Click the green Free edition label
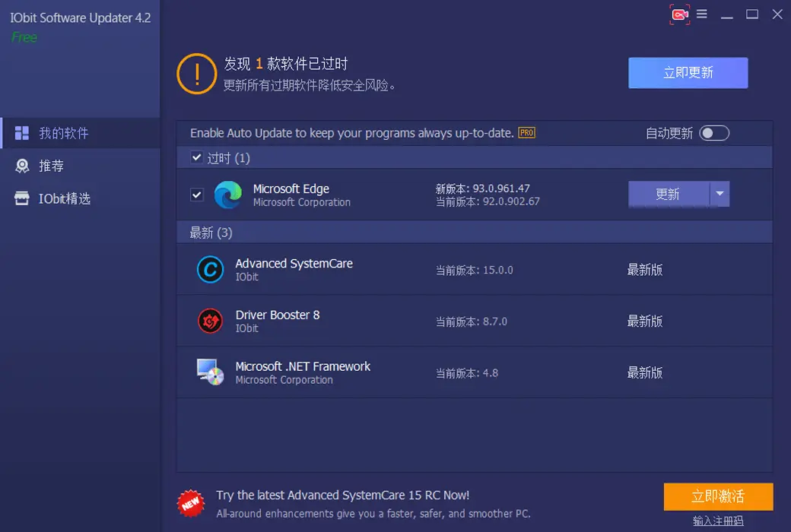 coord(24,37)
